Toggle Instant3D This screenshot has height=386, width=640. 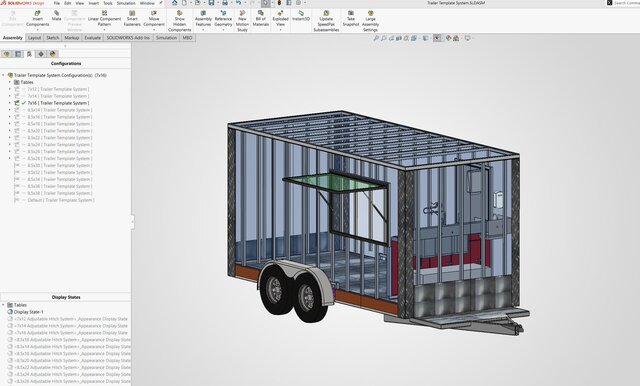[x=301, y=16]
